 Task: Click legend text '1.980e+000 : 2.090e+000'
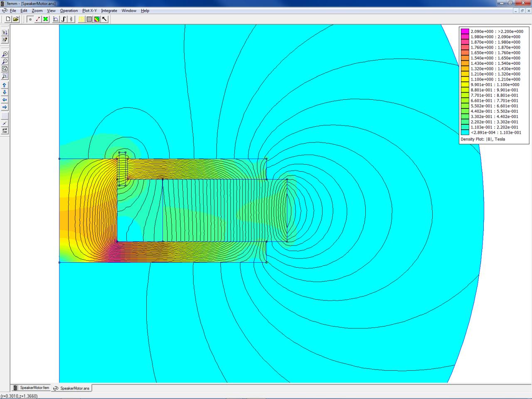[495, 37]
